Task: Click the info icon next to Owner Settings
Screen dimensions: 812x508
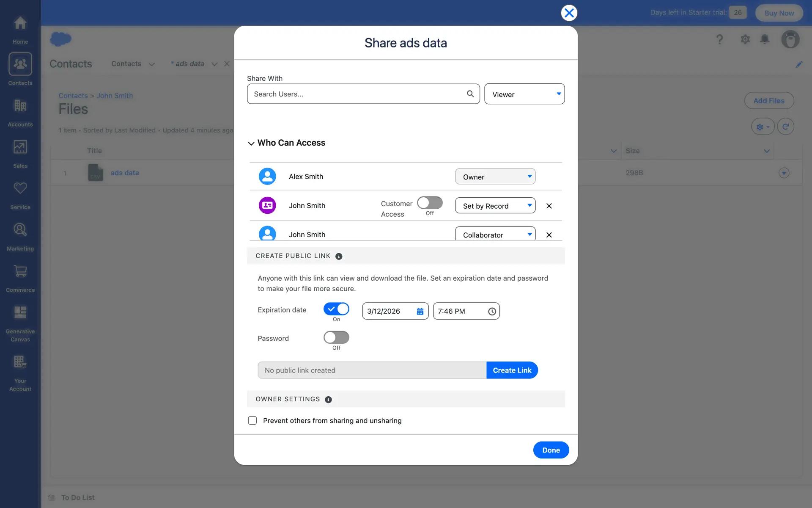Action: 328,400
